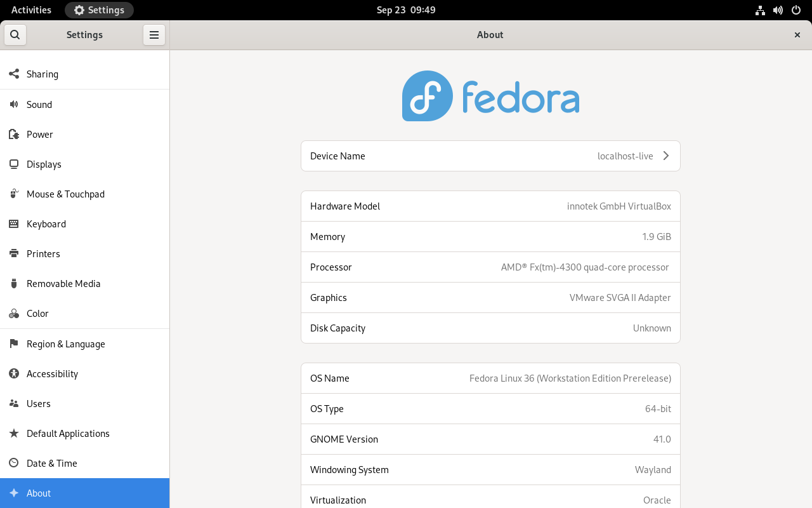812x508 pixels.
Task: Click the GNOME Version 41.0 value
Action: 662,439
